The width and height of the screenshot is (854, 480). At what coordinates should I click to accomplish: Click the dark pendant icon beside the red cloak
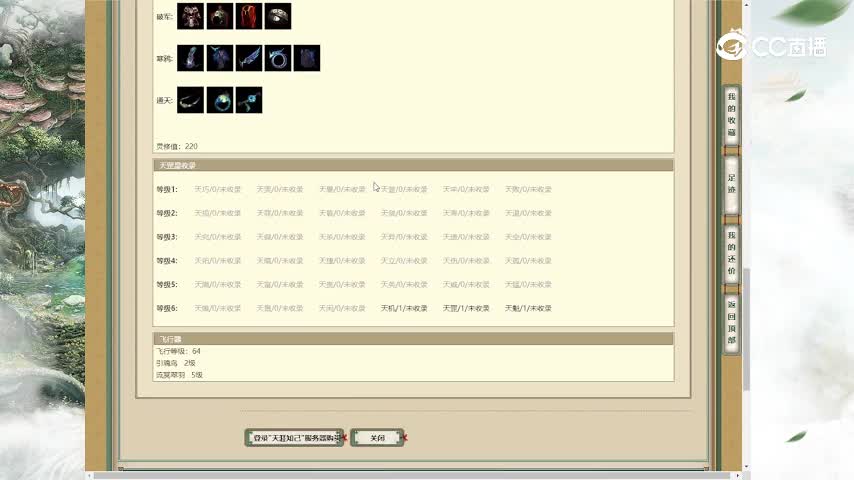pos(220,16)
